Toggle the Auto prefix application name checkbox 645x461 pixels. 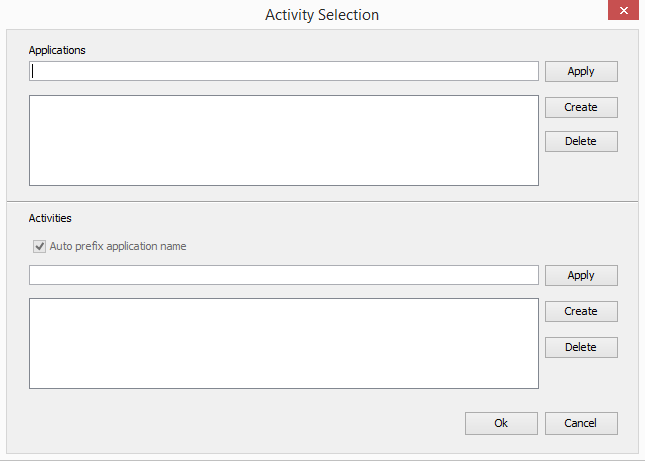(40, 246)
